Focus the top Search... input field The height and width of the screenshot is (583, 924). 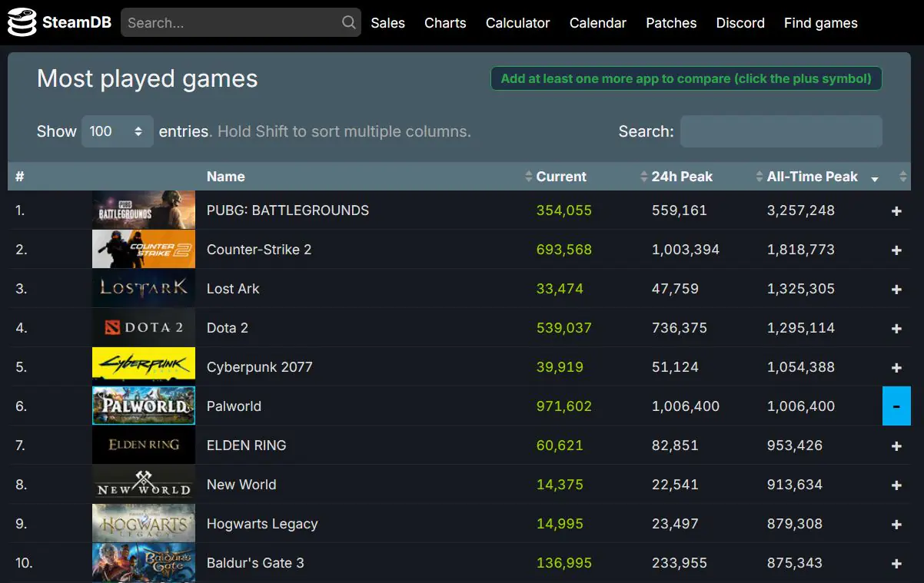241,22
